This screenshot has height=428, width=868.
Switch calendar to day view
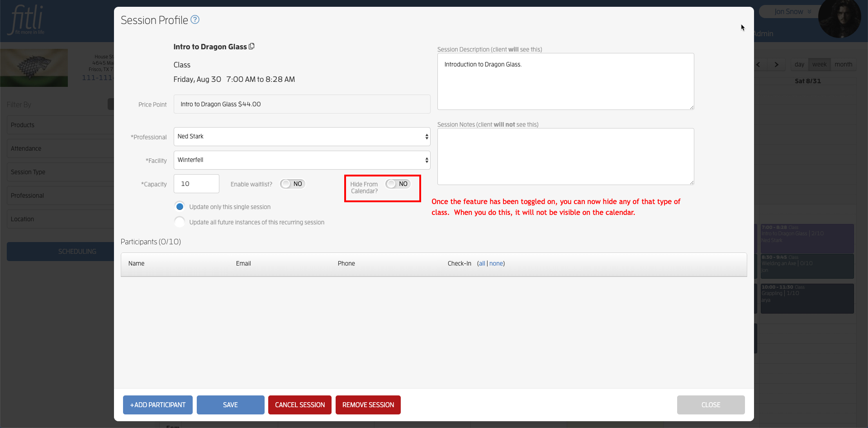tap(799, 64)
